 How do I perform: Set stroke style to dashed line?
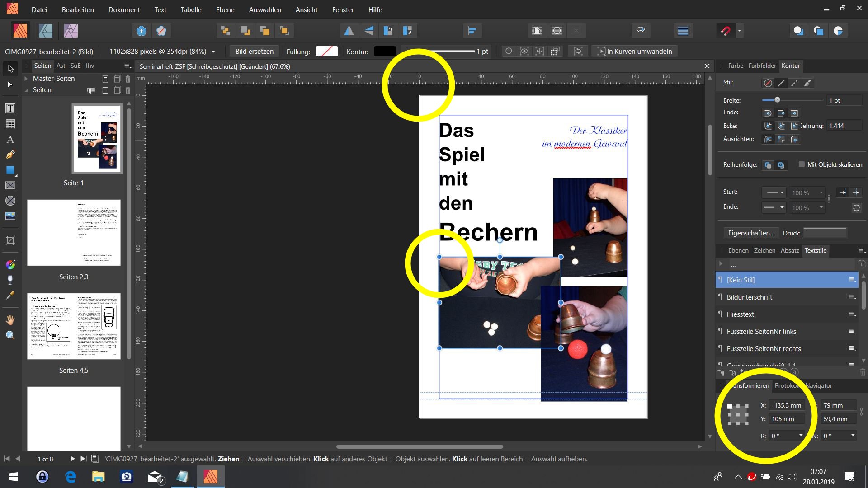(794, 83)
